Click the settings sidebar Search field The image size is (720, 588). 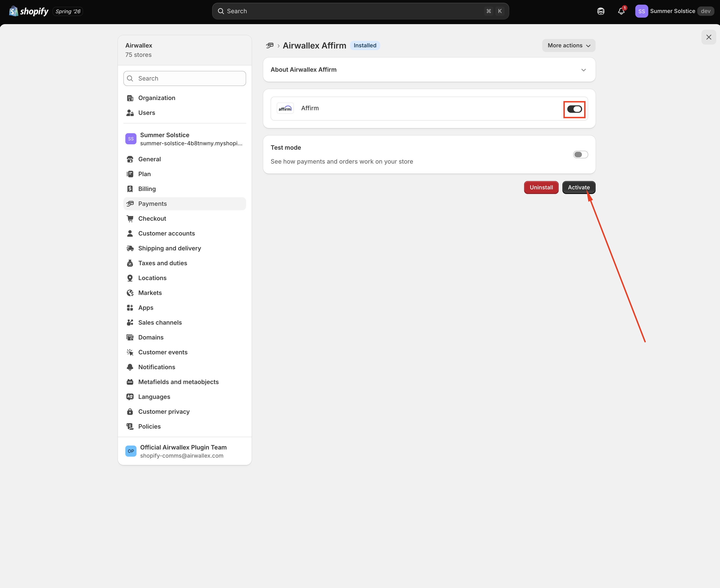185,79
